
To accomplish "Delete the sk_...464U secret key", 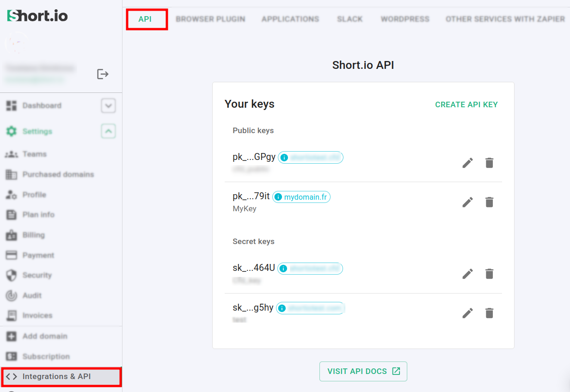I will 489,274.
